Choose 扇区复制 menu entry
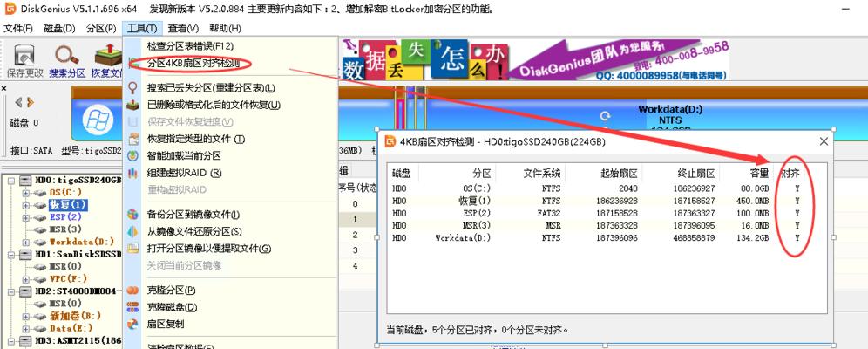The height and width of the screenshot is (349, 868). pyautogui.click(x=165, y=324)
